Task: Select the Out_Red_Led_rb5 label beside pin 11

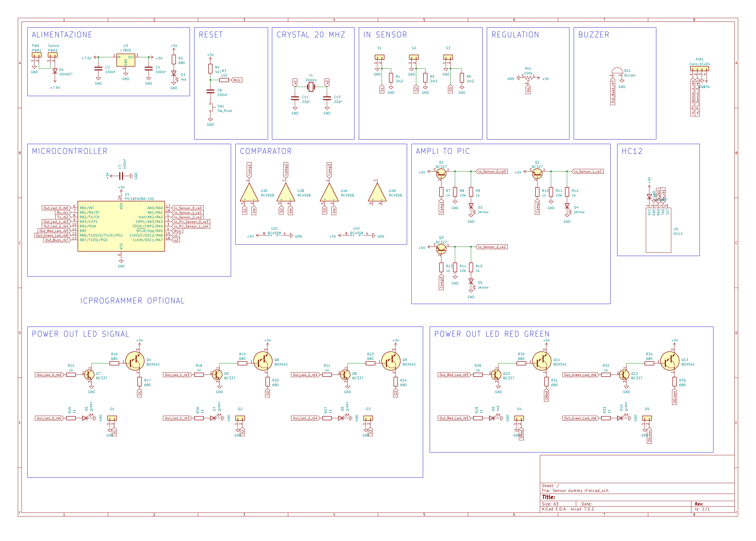Action: pos(54,231)
